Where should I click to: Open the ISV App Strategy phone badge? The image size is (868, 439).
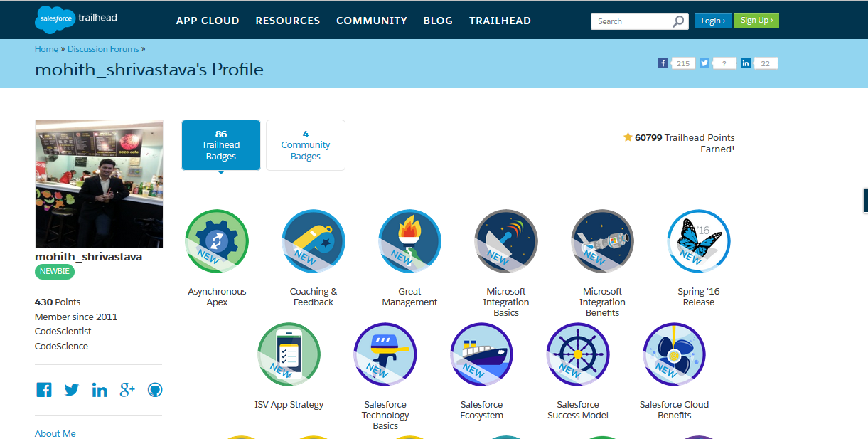coord(289,354)
